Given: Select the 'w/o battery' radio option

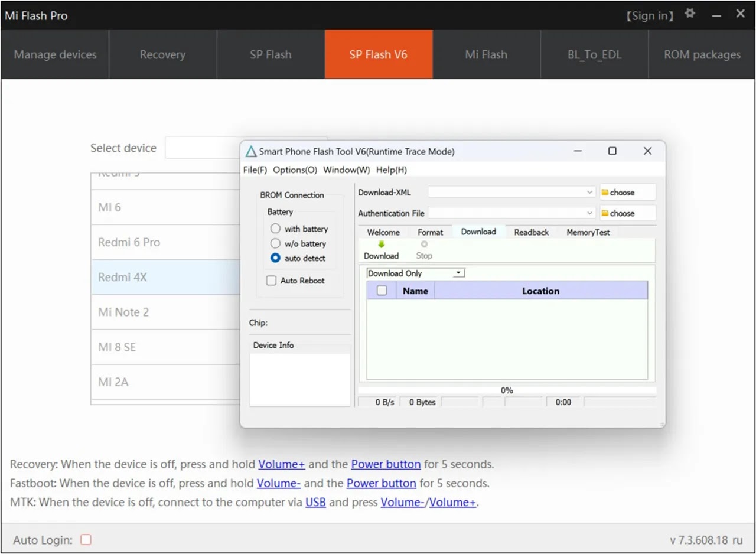Looking at the screenshot, I should tap(275, 243).
